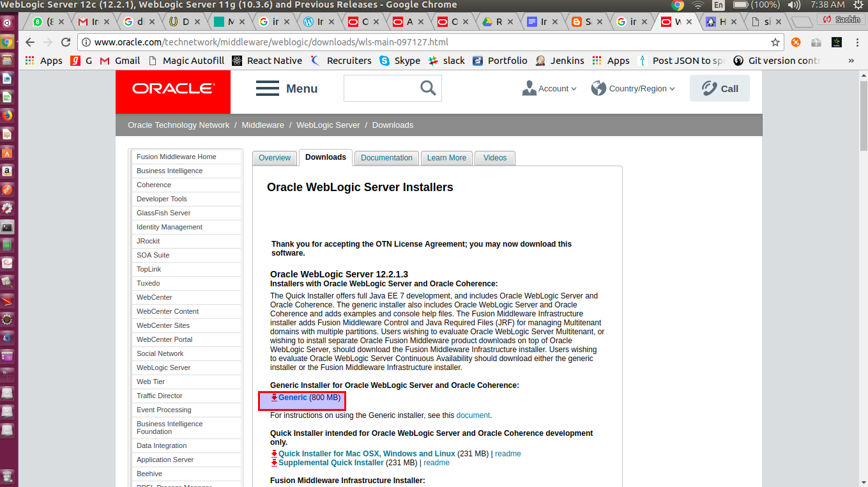
Task: Switch to the WordPress browser tab
Action: (319, 22)
